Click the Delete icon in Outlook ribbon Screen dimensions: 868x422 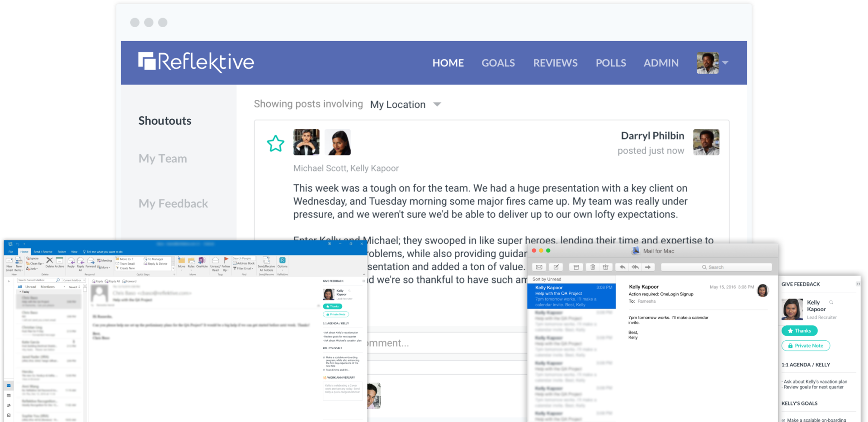[x=50, y=262]
